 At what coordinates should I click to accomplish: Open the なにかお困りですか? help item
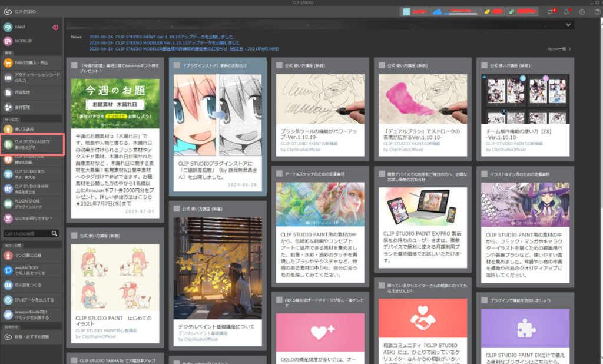[x=31, y=219]
